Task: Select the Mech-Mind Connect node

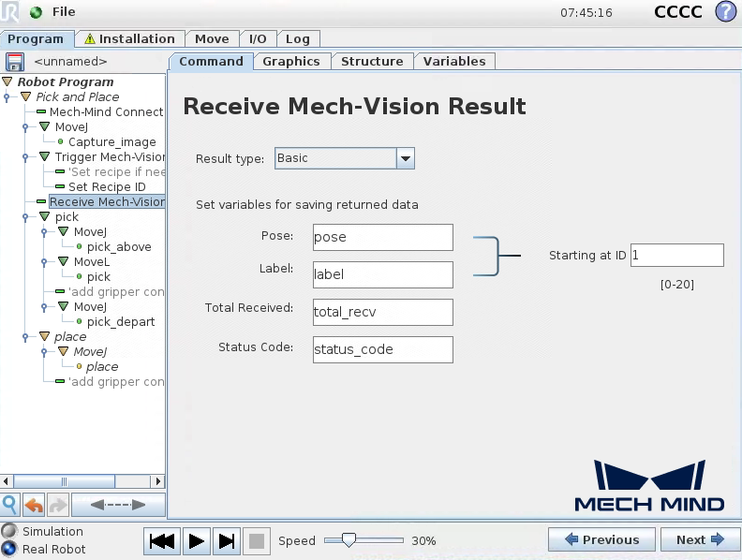Action: [107, 111]
